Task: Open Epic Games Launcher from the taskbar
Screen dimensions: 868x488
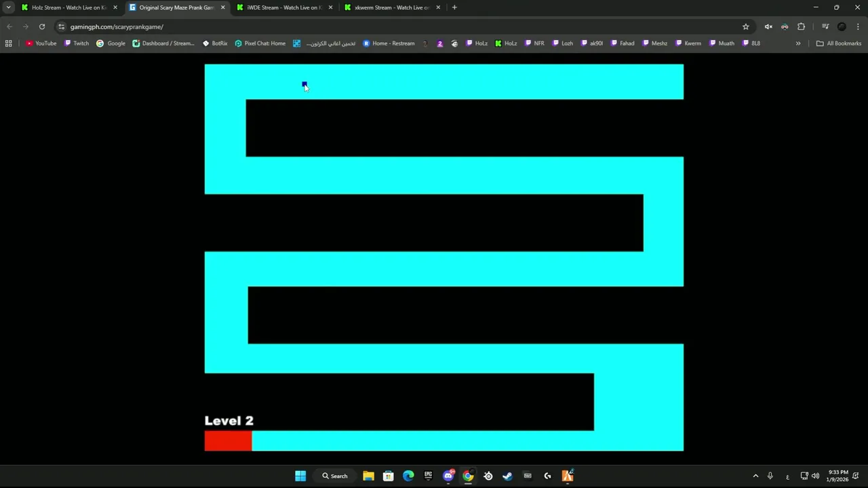Action: coord(428,476)
